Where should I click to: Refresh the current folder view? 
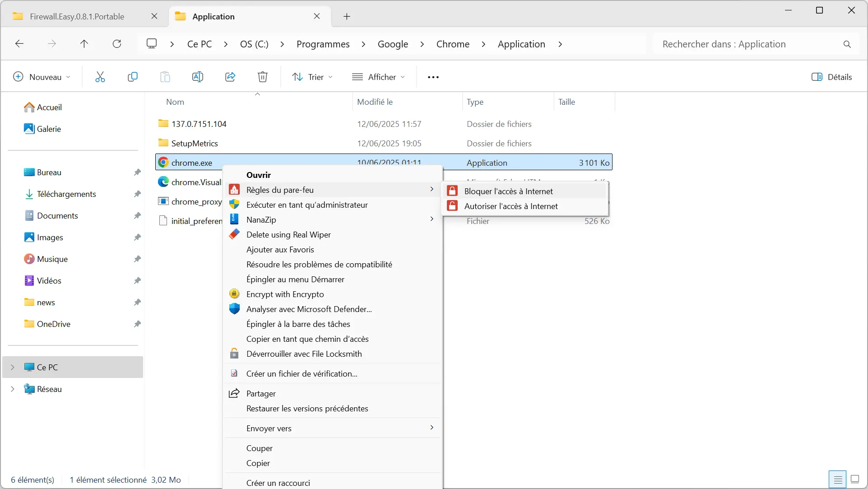(117, 44)
